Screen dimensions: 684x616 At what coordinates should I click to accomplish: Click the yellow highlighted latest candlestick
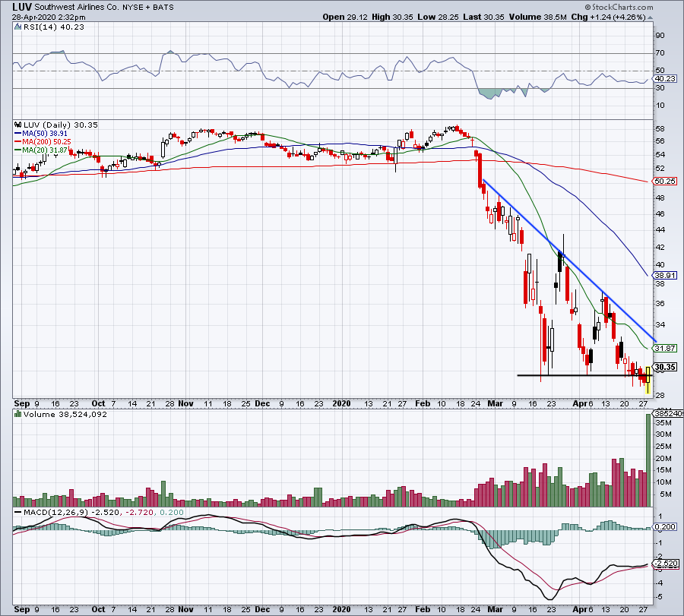tap(648, 380)
